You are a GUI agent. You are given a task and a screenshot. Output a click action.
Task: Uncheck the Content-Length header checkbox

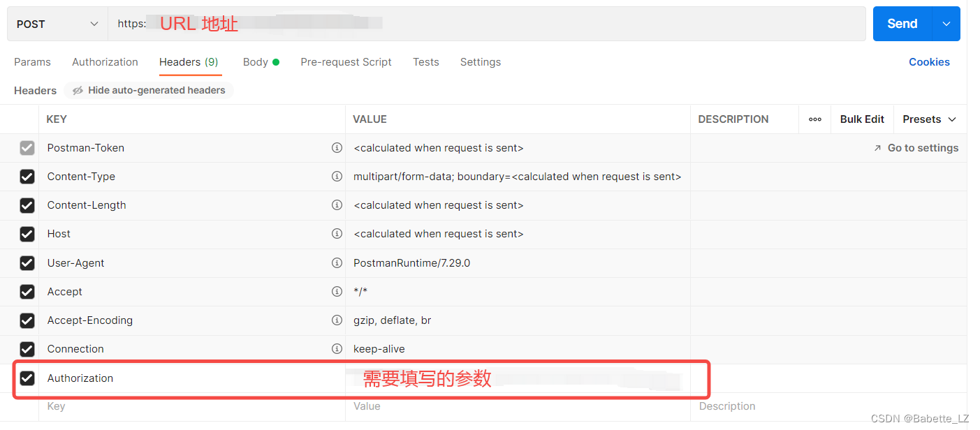coord(27,205)
